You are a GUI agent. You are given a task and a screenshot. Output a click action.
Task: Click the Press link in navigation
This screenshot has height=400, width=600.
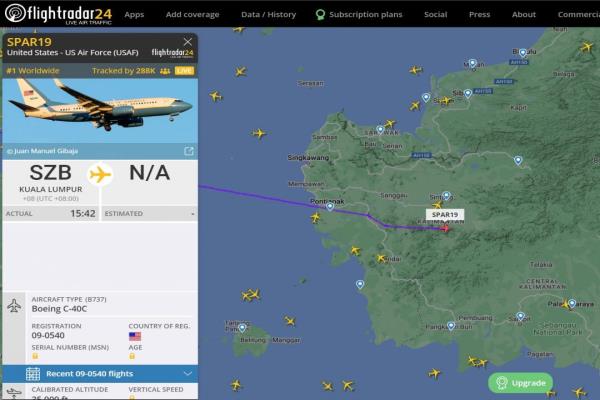pyautogui.click(x=479, y=15)
